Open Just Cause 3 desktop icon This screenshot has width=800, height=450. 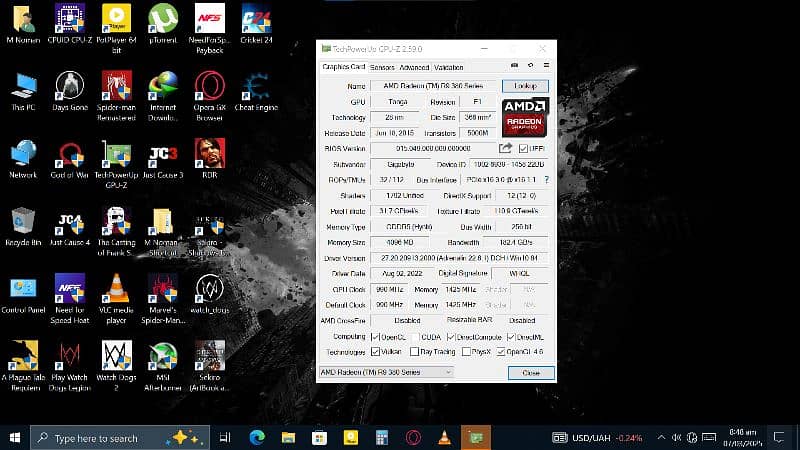[x=163, y=159]
